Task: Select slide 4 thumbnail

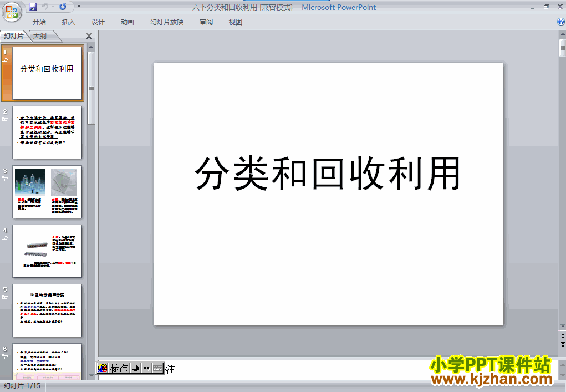Action: 47,251
